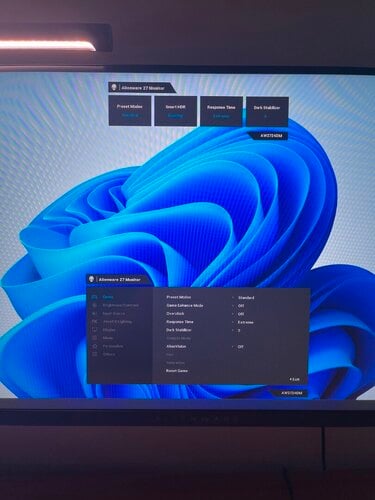Open Response Time Extreme option list
The width and height of the screenshot is (375, 500).
click(246, 322)
